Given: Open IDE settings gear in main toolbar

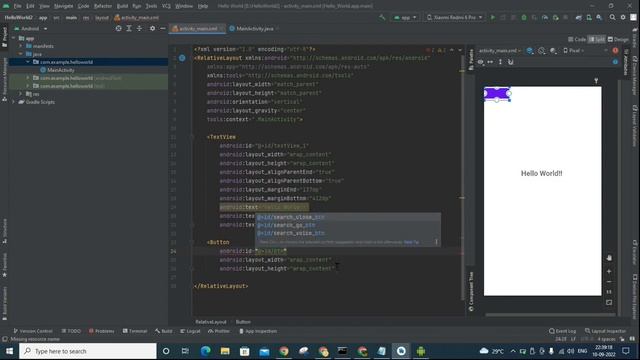Looking at the screenshot, I should tap(623, 18).
